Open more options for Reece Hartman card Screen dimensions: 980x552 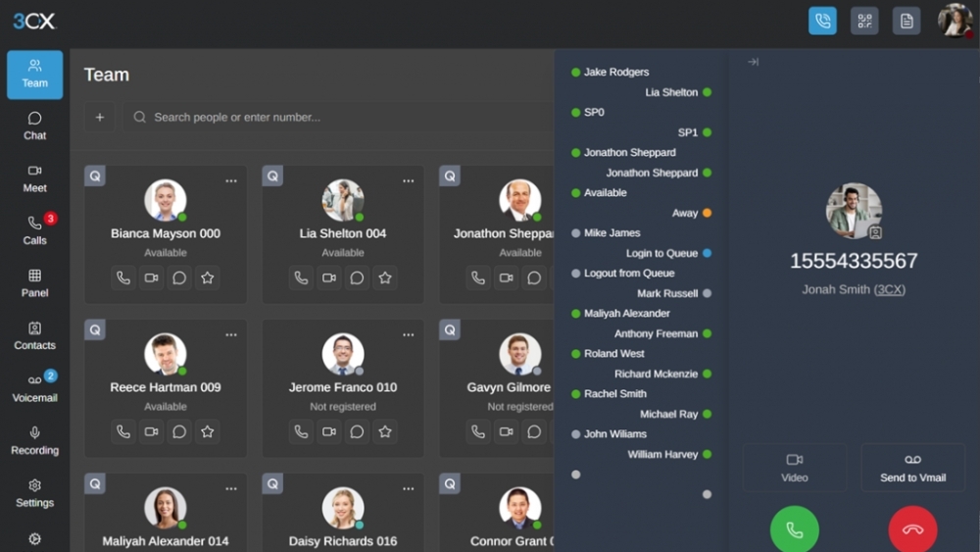point(231,334)
